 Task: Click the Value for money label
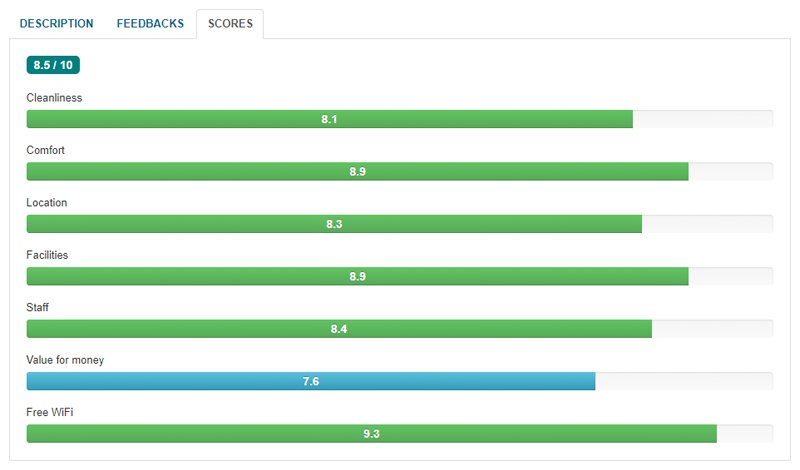(65, 360)
